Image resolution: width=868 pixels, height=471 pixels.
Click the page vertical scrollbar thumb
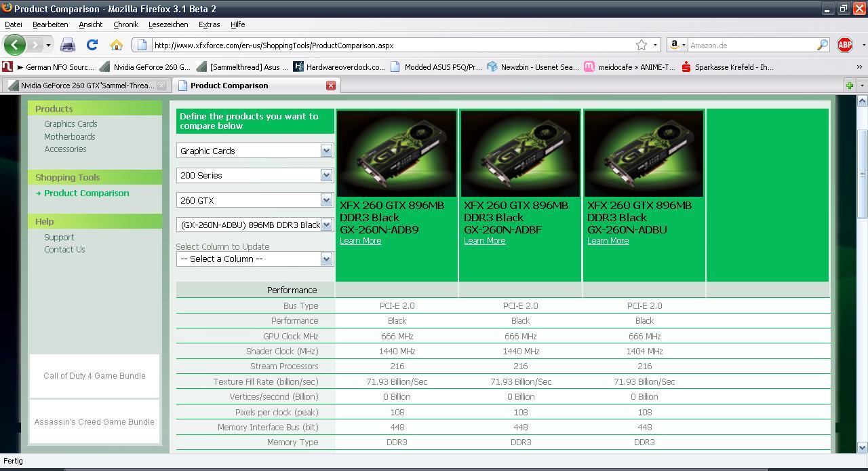[862, 174]
